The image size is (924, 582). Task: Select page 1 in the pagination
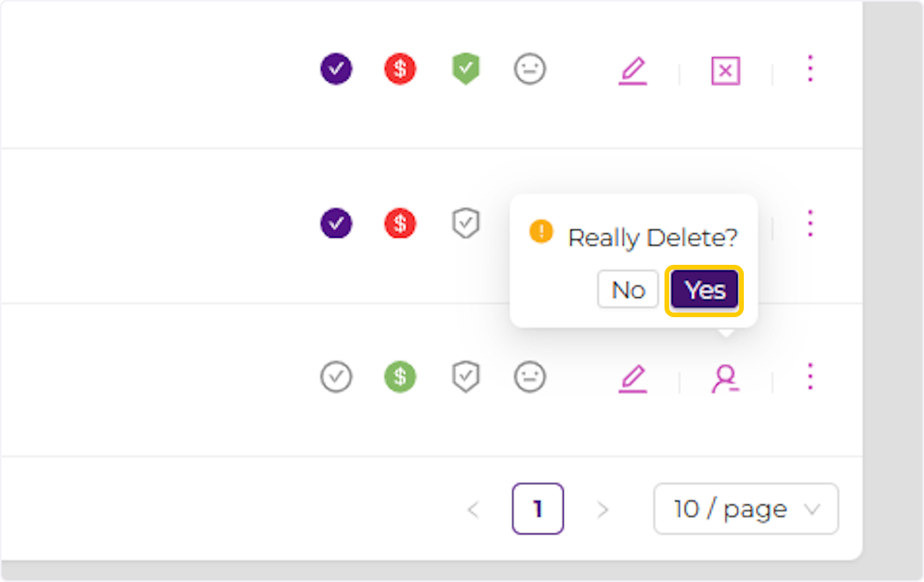tap(537, 509)
